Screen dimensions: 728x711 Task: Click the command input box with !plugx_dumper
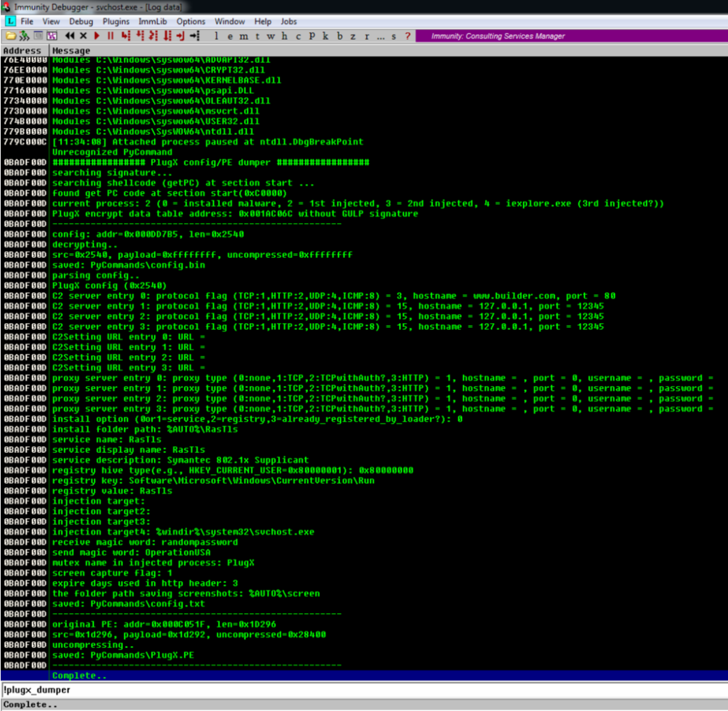click(x=363, y=689)
